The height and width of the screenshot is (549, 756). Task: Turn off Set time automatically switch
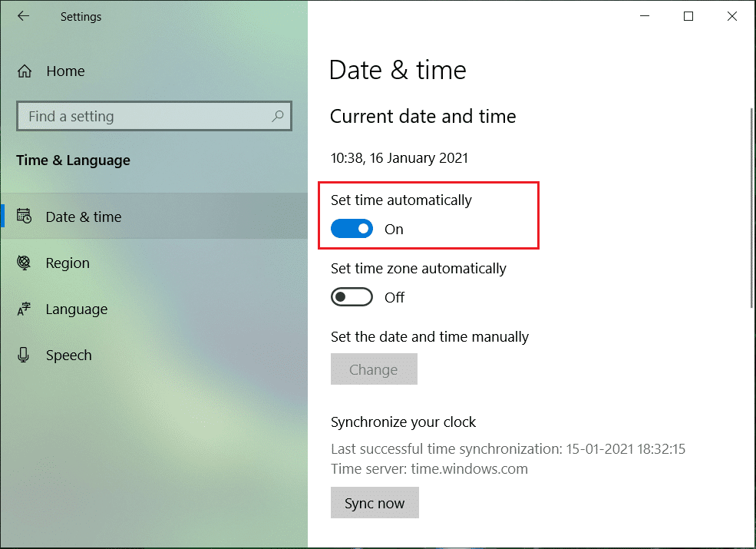click(x=352, y=229)
